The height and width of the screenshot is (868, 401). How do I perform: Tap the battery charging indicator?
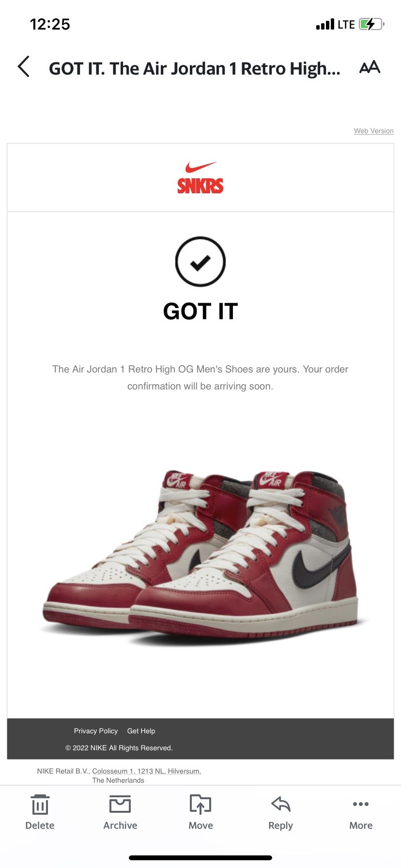[x=371, y=24]
